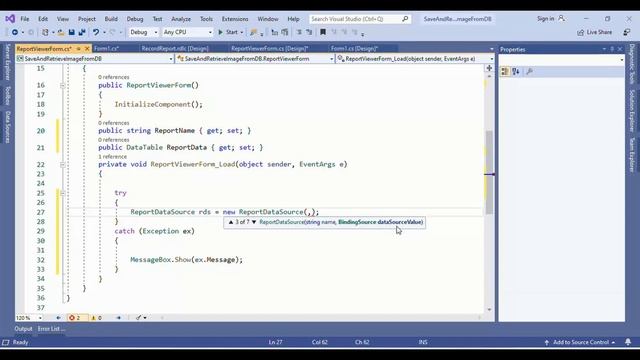Close the ReportViewerForm.cs tab
Image resolution: width=640 pixels, height=360 pixels.
tap(87, 49)
